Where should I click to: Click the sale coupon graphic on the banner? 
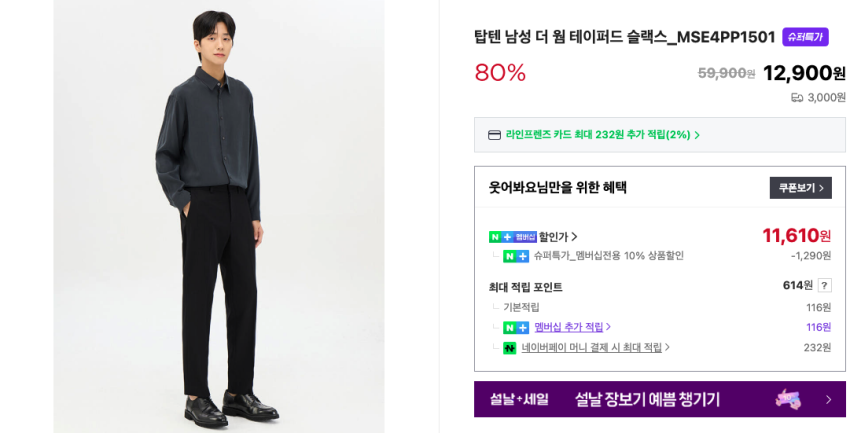pos(788,399)
